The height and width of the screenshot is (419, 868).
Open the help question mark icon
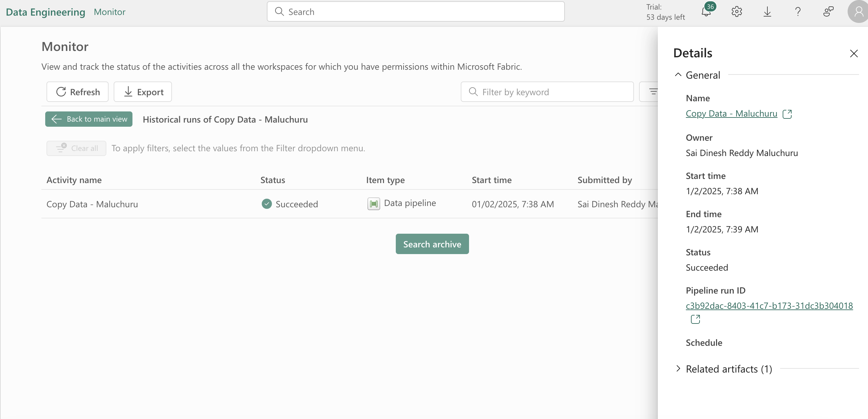(x=798, y=11)
